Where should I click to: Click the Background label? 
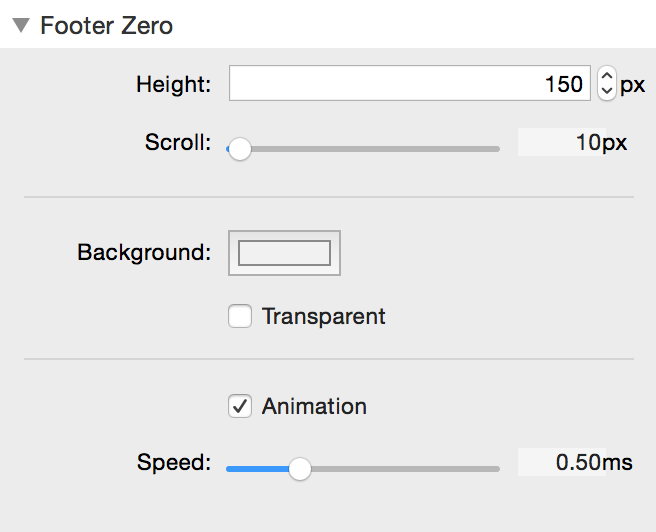coord(144,252)
